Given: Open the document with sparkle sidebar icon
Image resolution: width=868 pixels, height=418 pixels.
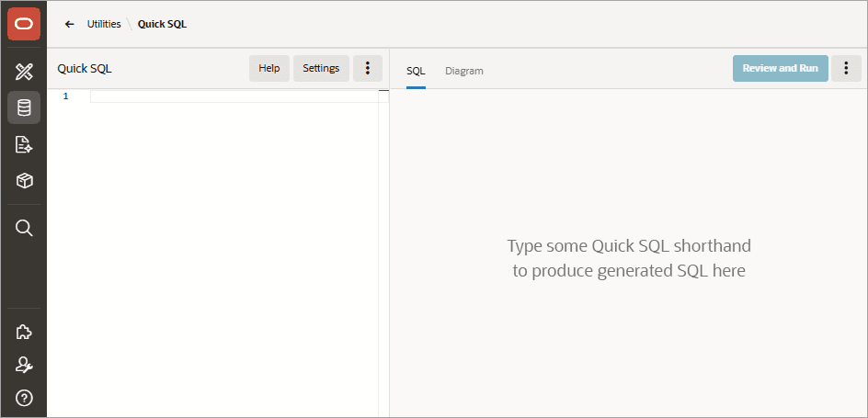Looking at the screenshot, I should click(x=24, y=145).
